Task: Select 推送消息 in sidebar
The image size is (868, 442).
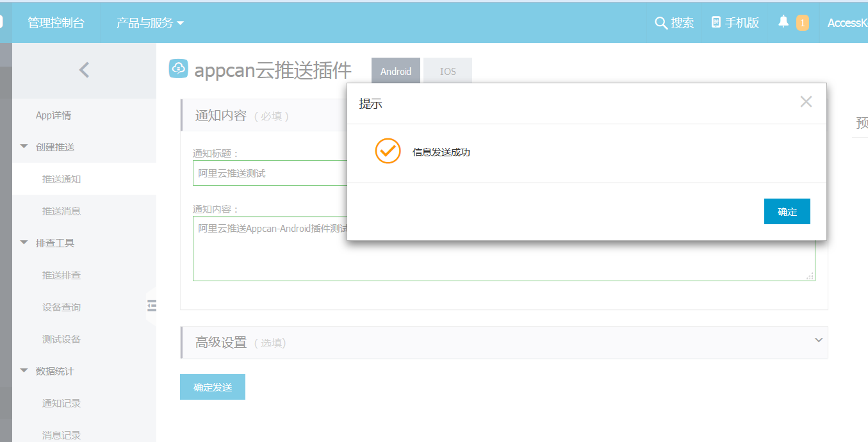Action: pyautogui.click(x=61, y=211)
